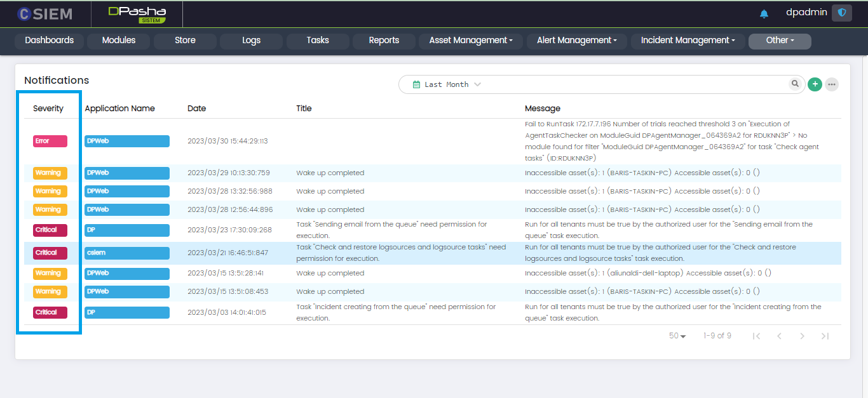Open the Incident Management dropdown
The image size is (868, 398).
point(688,41)
